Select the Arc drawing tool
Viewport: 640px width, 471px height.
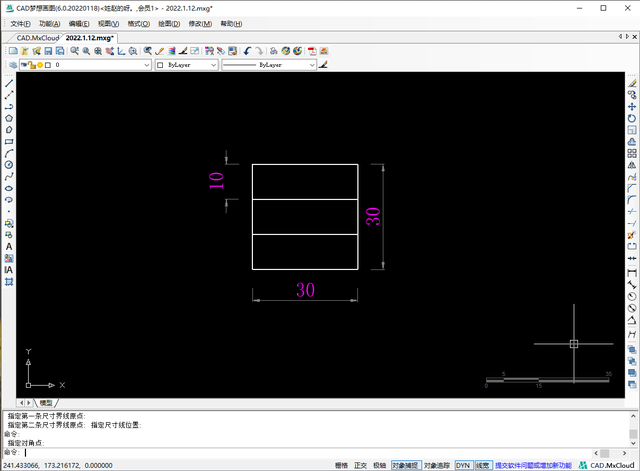pos(9,153)
